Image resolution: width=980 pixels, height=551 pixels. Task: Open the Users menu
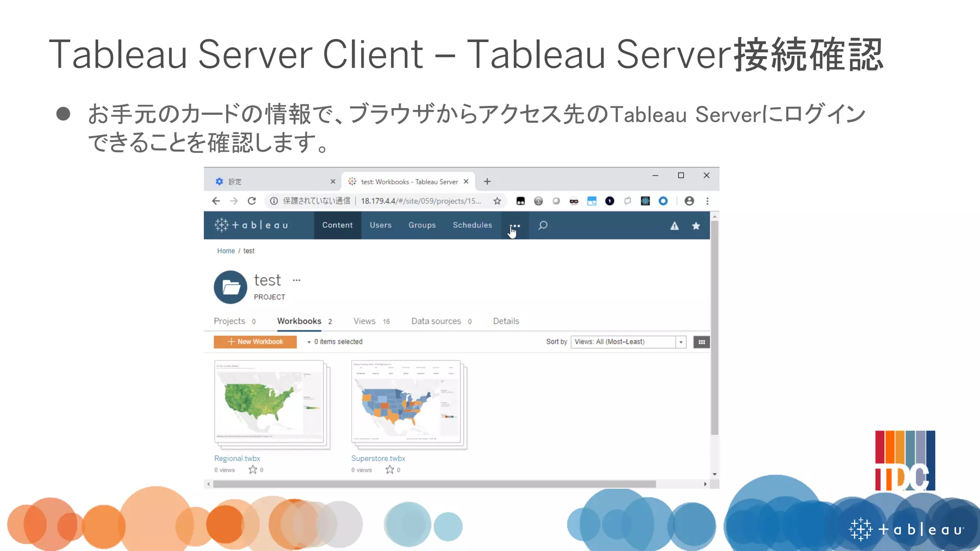click(x=380, y=225)
